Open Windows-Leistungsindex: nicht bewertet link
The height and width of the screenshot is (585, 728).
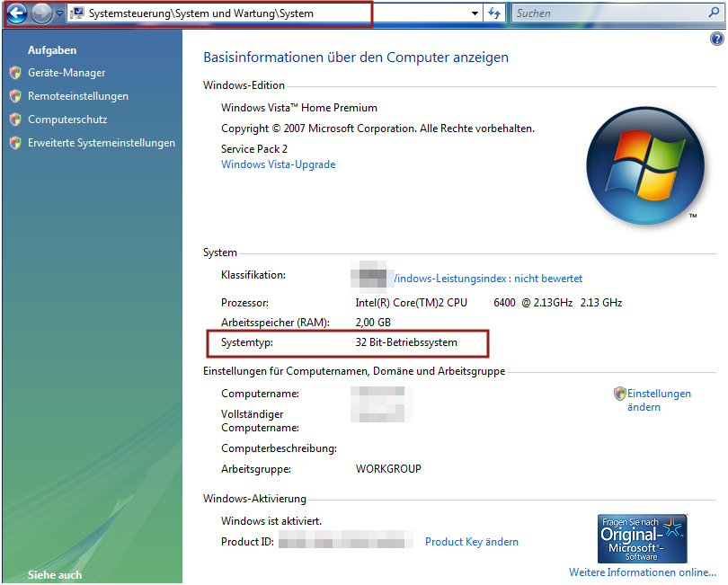[488, 279]
